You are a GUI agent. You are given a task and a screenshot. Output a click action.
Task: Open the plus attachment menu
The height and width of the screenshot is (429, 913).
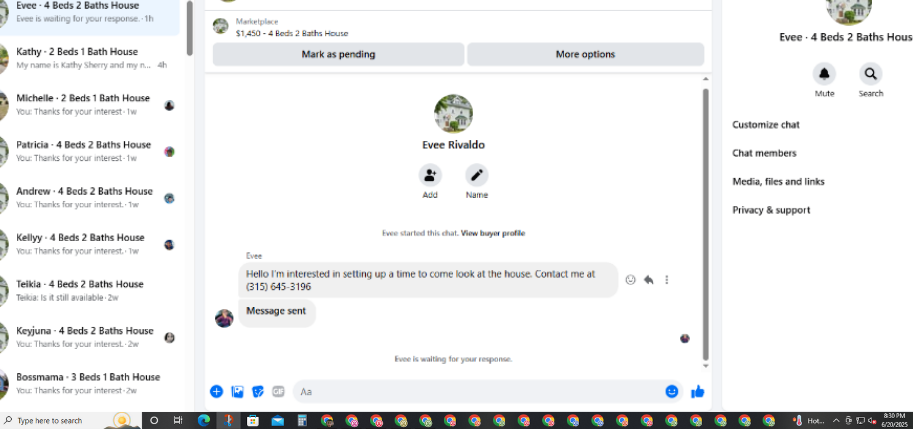216,392
